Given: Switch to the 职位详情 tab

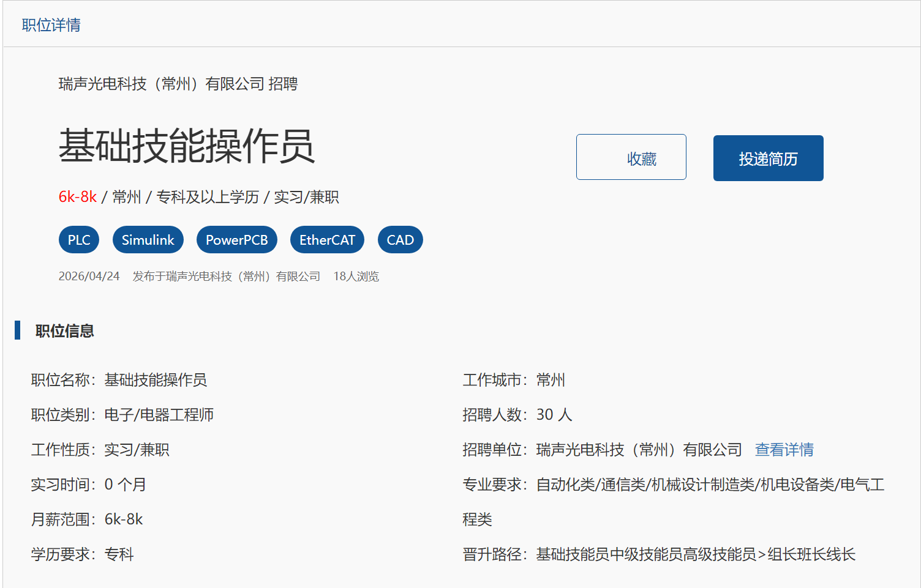Looking at the screenshot, I should click(x=51, y=25).
